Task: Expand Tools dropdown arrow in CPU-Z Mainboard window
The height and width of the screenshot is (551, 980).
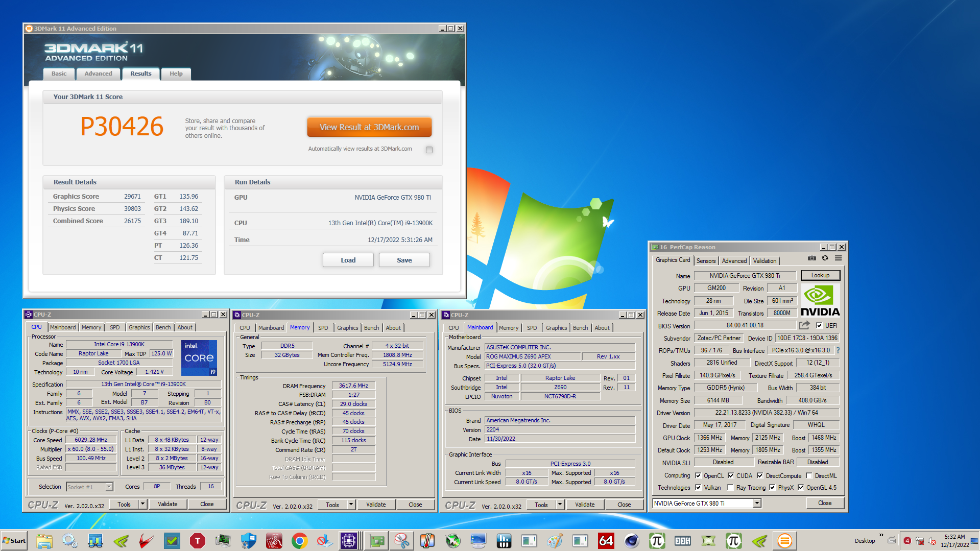Action: point(560,505)
